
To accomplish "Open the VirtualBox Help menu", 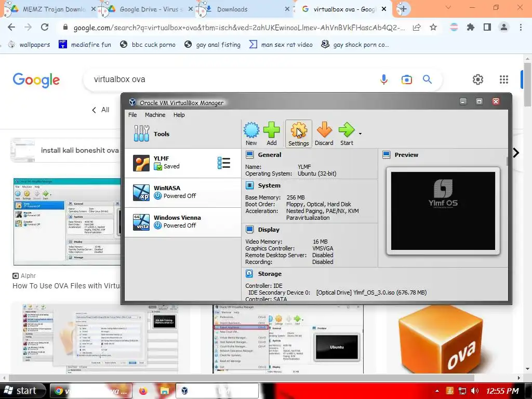I will coord(179,115).
